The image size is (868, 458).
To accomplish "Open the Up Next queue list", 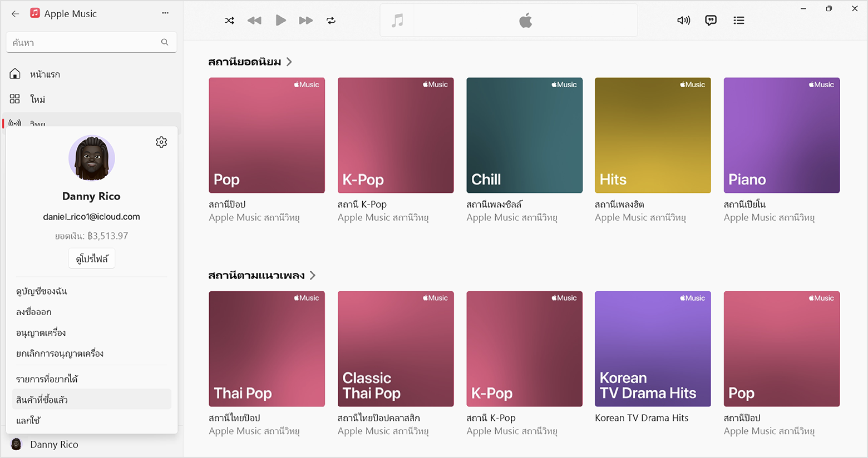I will click(738, 21).
